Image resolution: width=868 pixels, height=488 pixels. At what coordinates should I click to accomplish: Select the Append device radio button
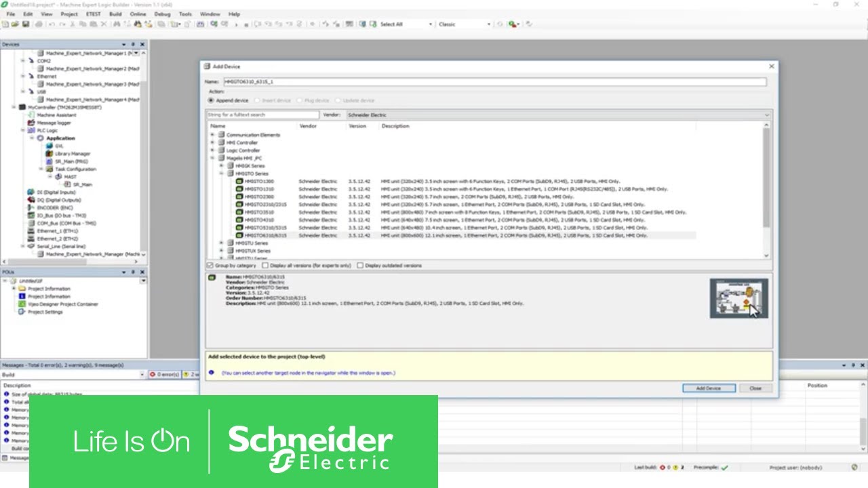pyautogui.click(x=211, y=100)
